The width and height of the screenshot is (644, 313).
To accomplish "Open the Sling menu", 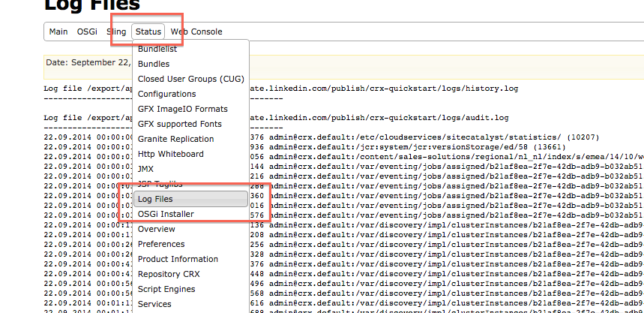I will 116,32.
